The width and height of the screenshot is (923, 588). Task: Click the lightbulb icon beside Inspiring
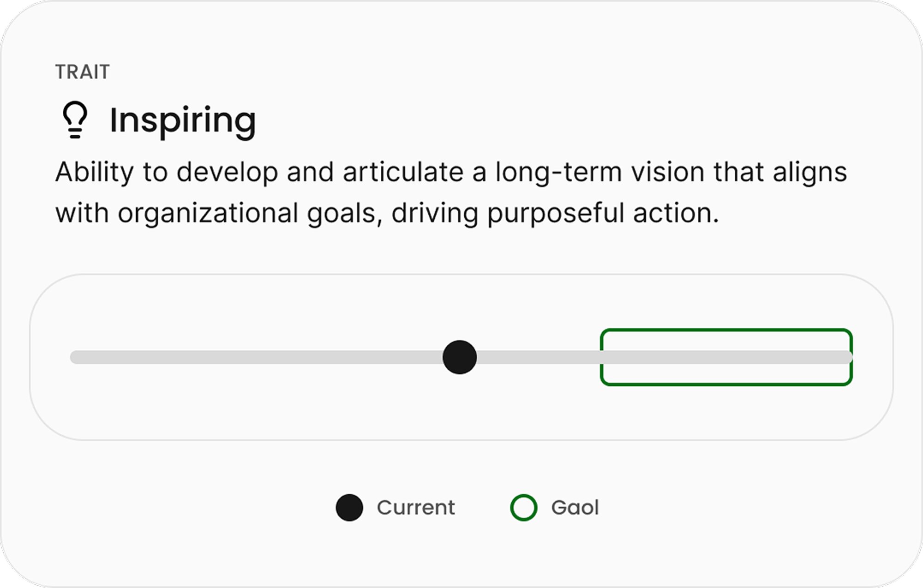(x=75, y=120)
